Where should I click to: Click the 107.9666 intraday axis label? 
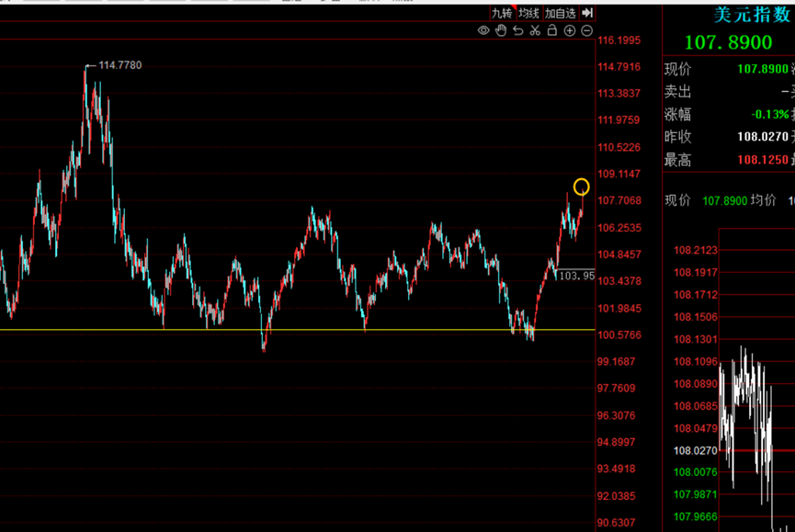pyautogui.click(x=696, y=516)
